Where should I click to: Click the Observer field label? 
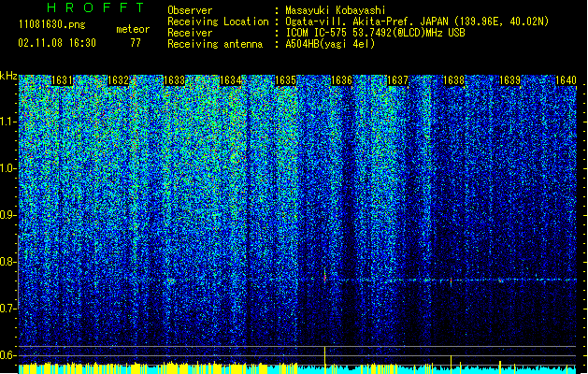tap(190, 10)
